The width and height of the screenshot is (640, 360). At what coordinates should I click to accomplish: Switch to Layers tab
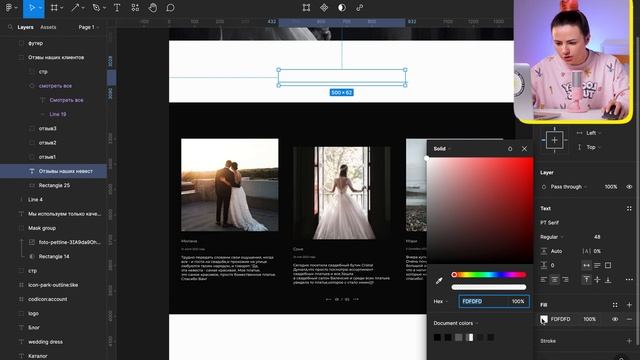pos(25,27)
